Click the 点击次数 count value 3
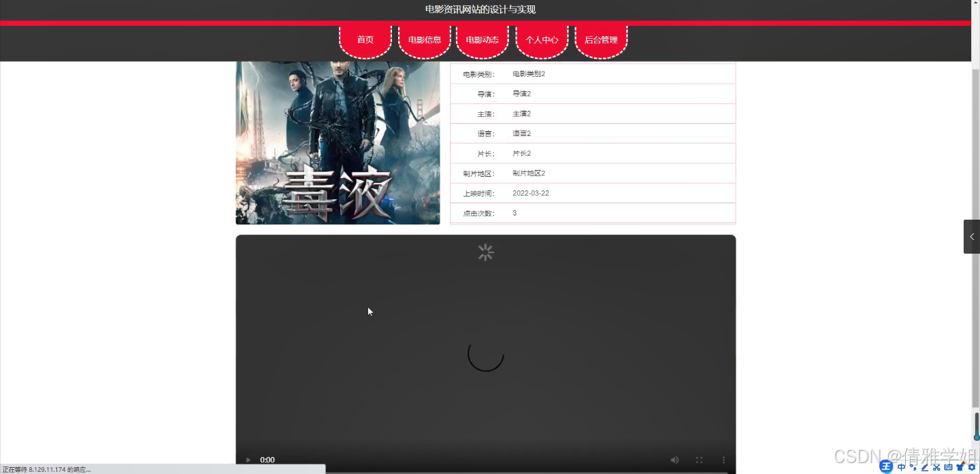 514,213
